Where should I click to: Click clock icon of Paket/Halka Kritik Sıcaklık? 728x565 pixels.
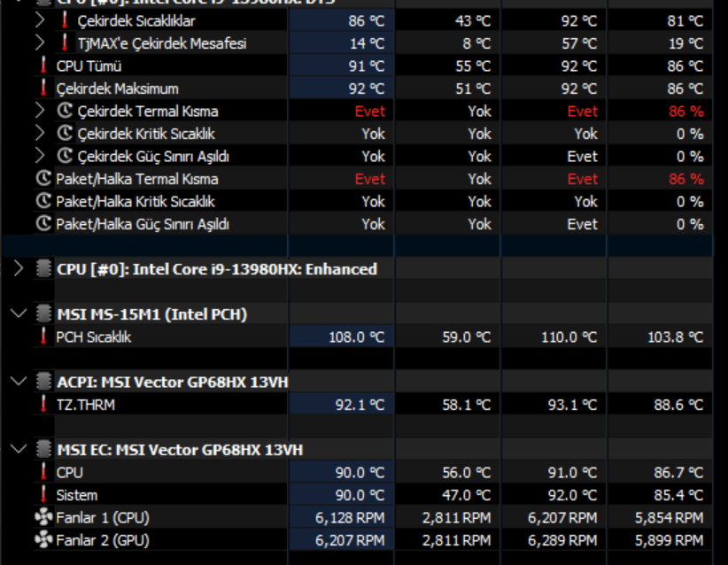43,201
